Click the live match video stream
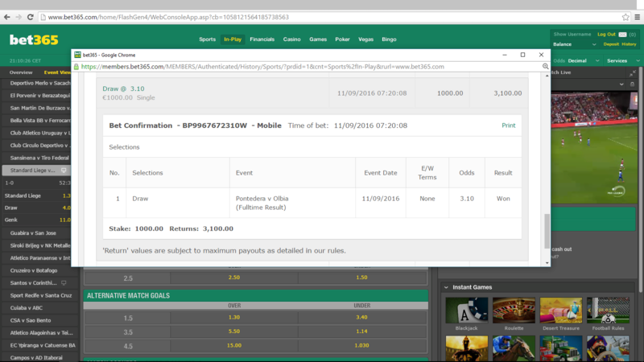The width and height of the screenshot is (644, 362). [x=593, y=147]
